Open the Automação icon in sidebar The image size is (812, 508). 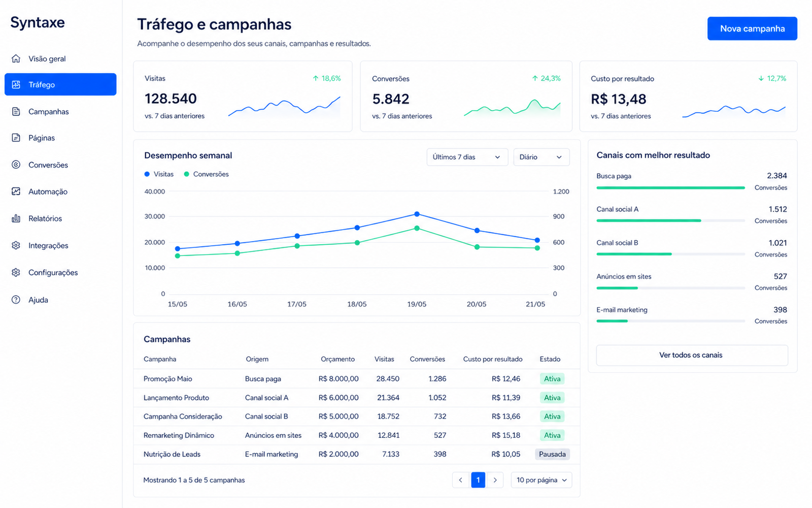coord(16,192)
